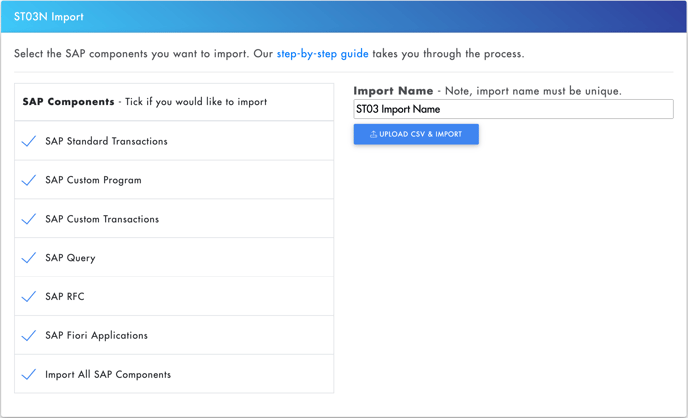Uncheck the SAP RFC tick
Viewport: 688px width, 418px height.
click(x=29, y=297)
